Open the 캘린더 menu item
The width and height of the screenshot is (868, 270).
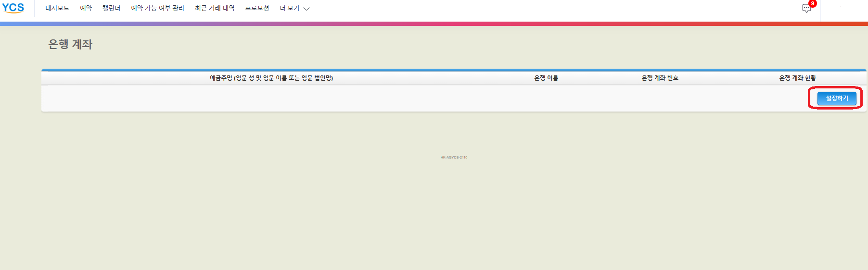112,8
